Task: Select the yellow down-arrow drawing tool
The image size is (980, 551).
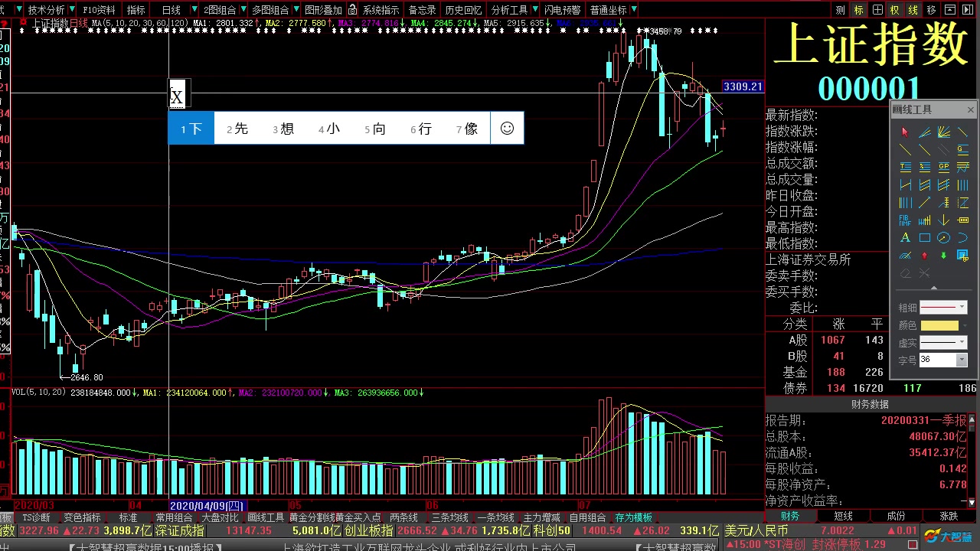Action: 944,220
